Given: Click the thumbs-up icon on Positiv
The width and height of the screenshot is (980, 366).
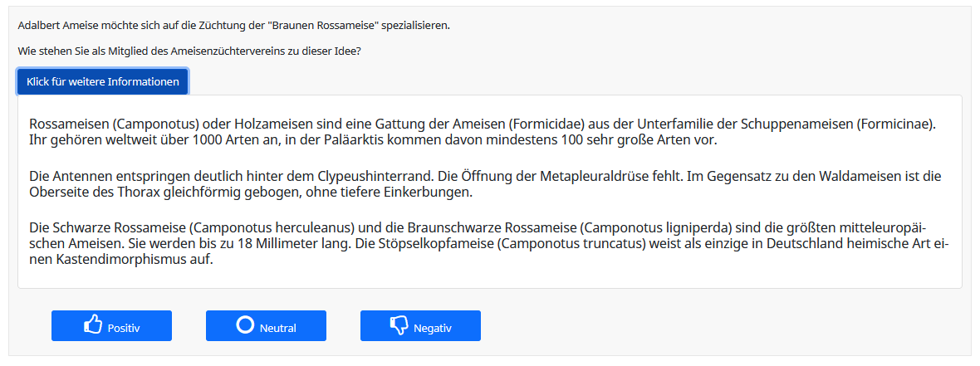Looking at the screenshot, I should [93, 325].
